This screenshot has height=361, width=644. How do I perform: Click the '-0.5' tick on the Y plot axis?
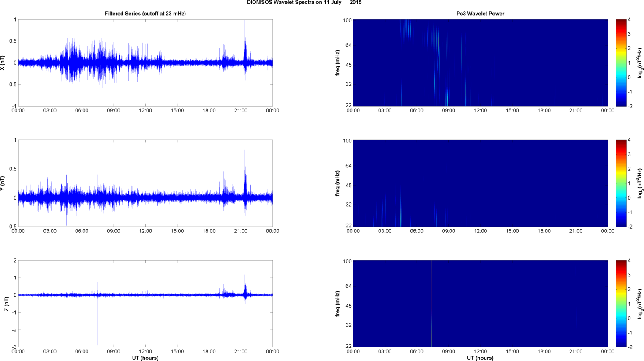tap(12, 227)
